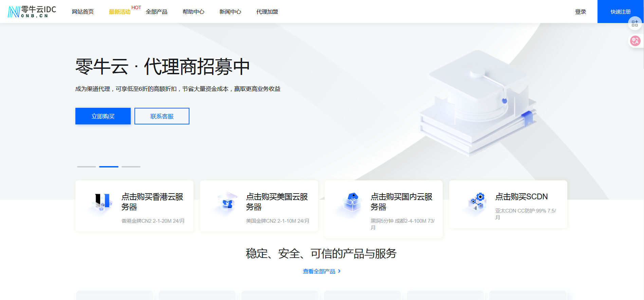Click the 登录 link
644x300 pixels.
[581, 12]
